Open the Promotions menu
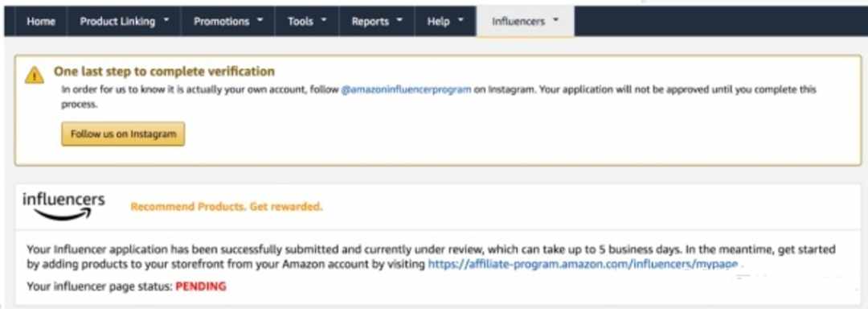The height and width of the screenshot is (309, 868). coord(228,22)
